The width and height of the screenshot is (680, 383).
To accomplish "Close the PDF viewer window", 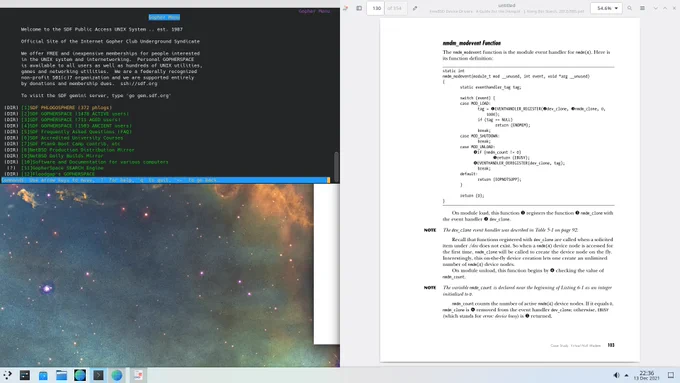I will (x=674, y=8).
